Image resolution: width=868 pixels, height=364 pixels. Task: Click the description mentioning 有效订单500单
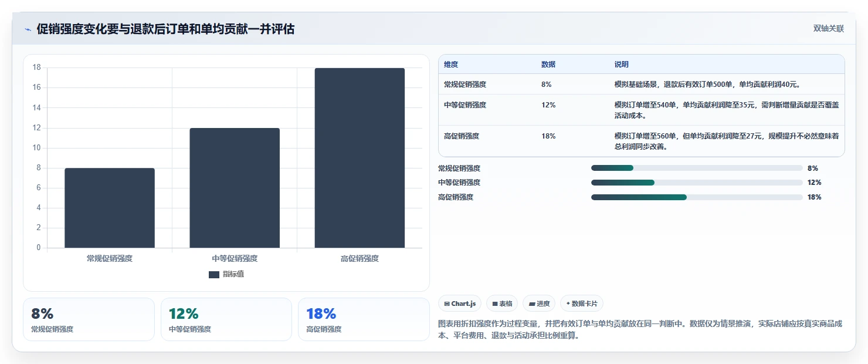(x=707, y=85)
